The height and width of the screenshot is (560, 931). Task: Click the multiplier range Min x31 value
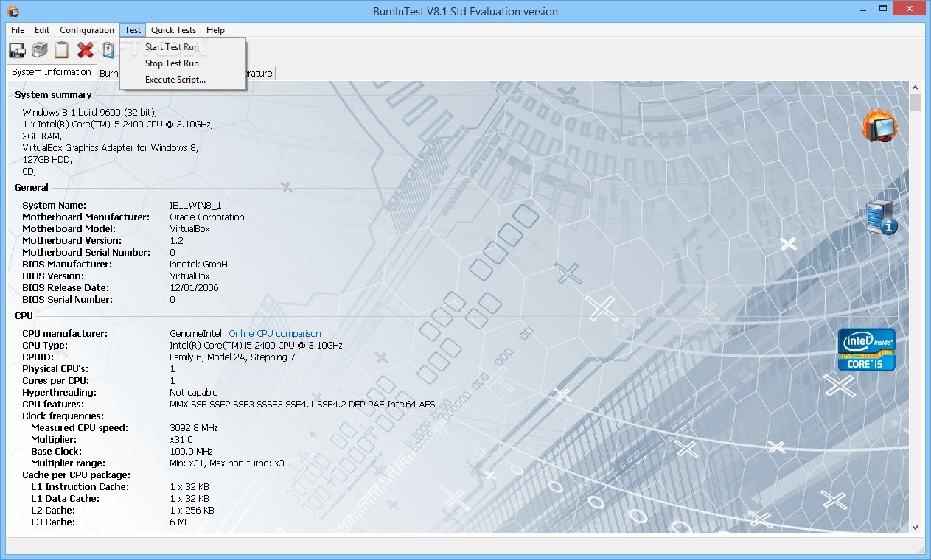229,463
